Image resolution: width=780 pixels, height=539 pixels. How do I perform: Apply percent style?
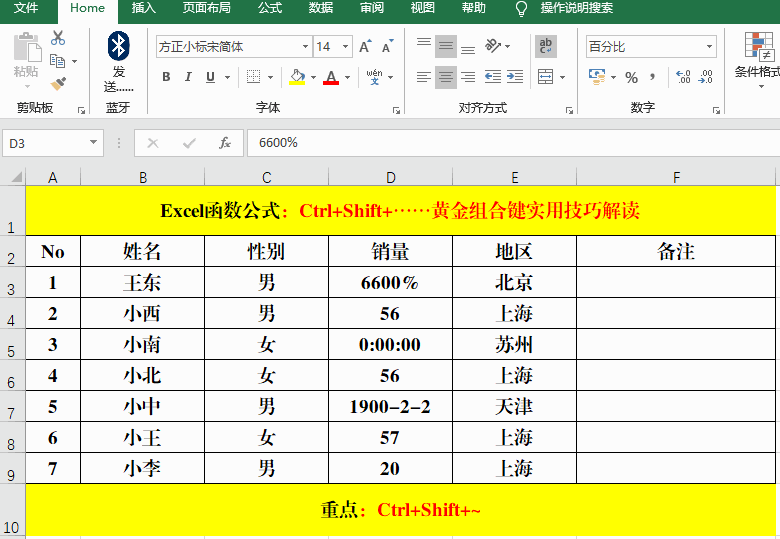click(x=631, y=78)
